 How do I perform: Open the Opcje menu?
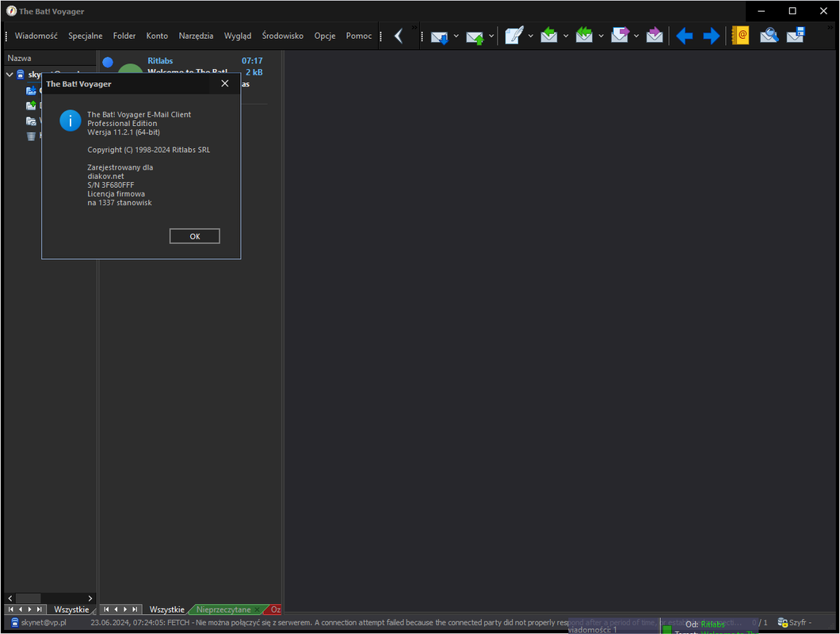tap(325, 36)
